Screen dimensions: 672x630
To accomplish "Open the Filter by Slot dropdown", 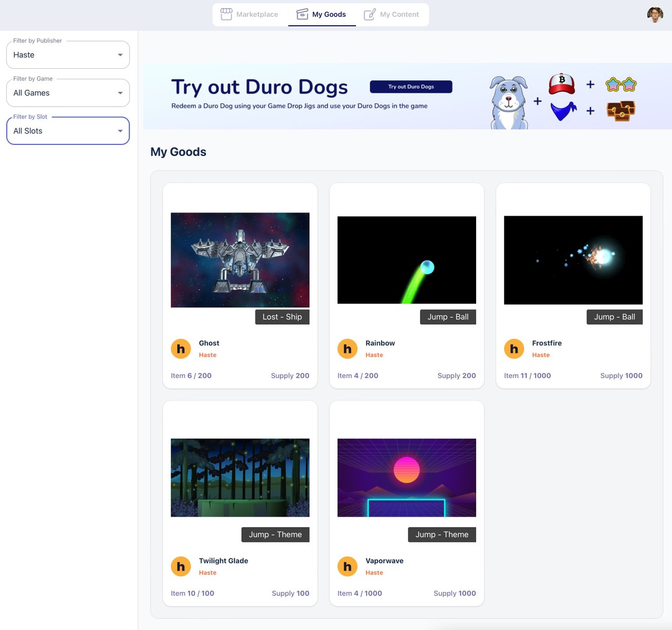I will pos(68,131).
